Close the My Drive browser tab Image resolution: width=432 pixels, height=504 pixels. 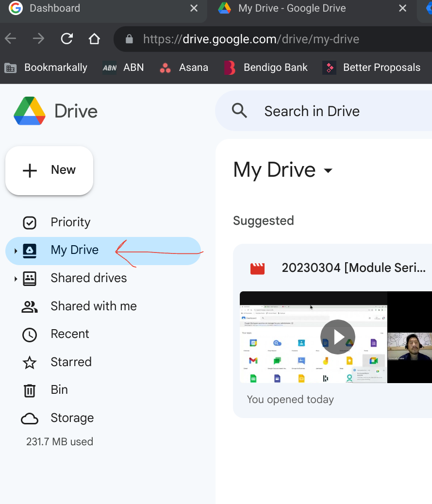tap(402, 8)
